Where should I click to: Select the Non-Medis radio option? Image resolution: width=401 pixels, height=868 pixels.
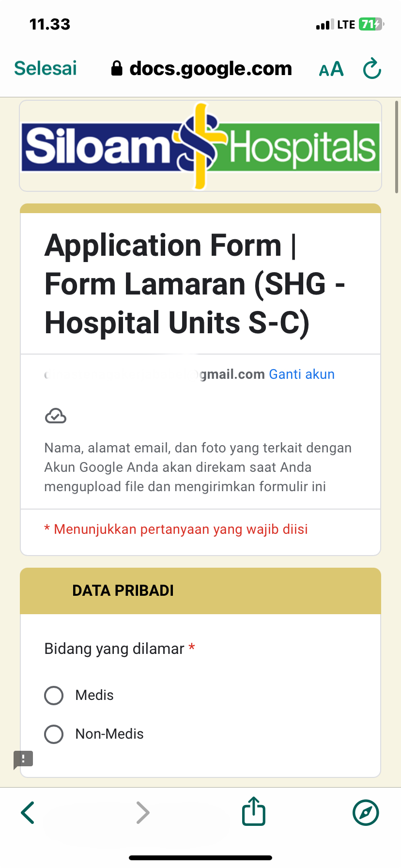tap(54, 734)
